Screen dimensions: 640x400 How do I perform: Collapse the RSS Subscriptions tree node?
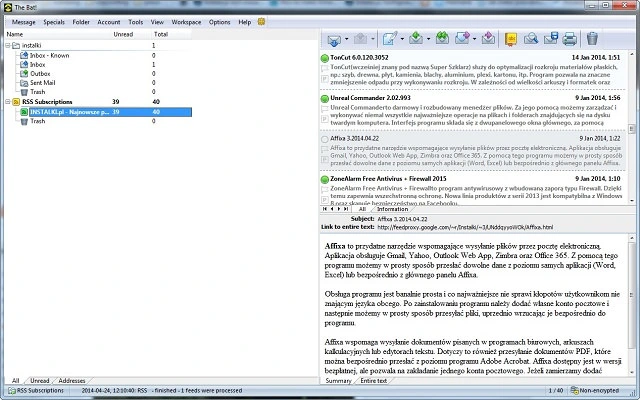7,101
